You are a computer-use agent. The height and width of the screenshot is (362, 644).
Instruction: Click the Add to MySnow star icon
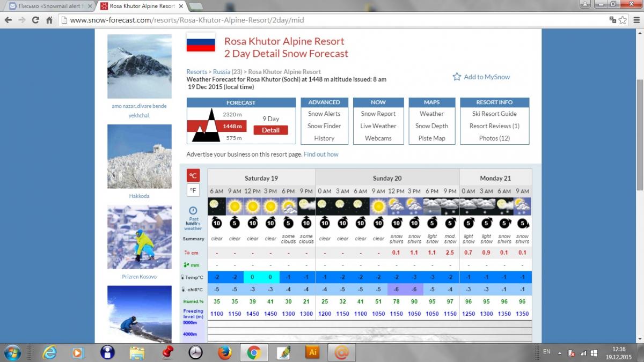457,77
